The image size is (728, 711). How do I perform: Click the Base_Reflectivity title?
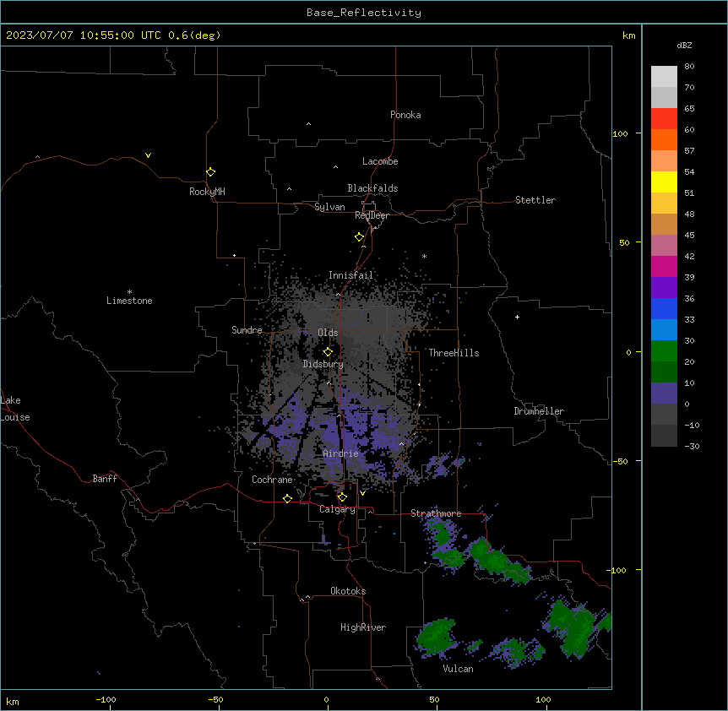(364, 13)
